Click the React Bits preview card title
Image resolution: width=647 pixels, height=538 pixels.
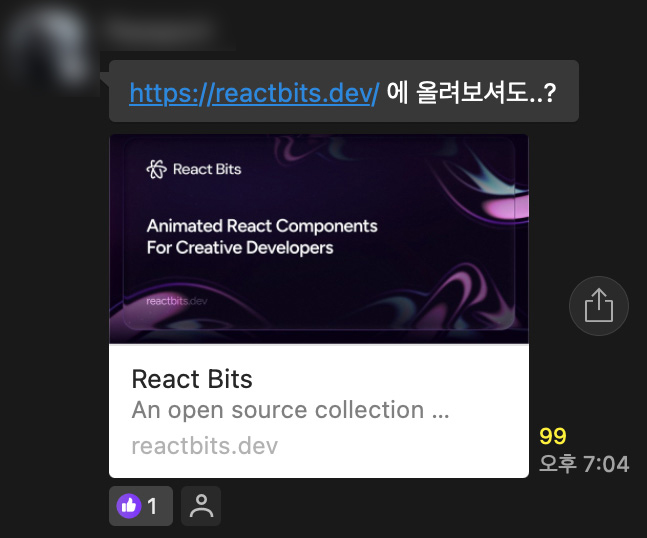(192, 379)
